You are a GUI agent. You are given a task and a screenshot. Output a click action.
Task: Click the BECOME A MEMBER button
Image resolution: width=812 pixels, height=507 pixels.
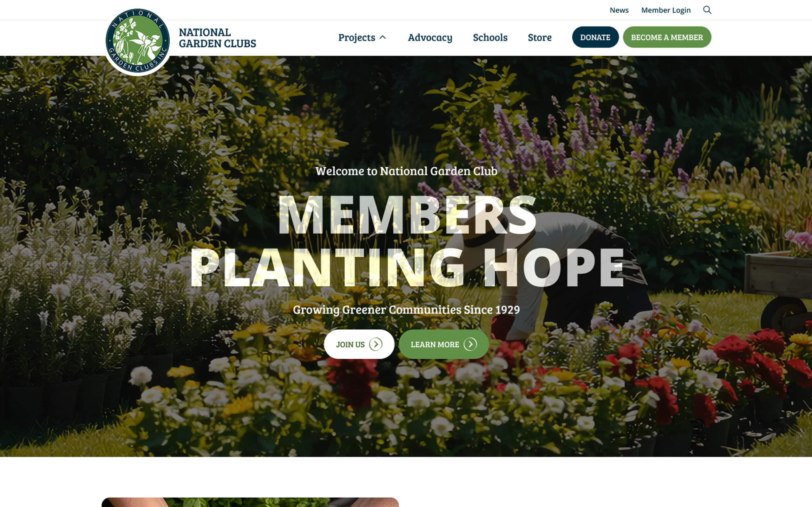667,37
